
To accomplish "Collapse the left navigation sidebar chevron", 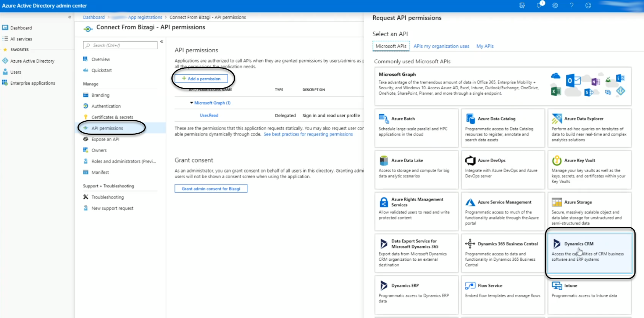I will coord(69,17).
